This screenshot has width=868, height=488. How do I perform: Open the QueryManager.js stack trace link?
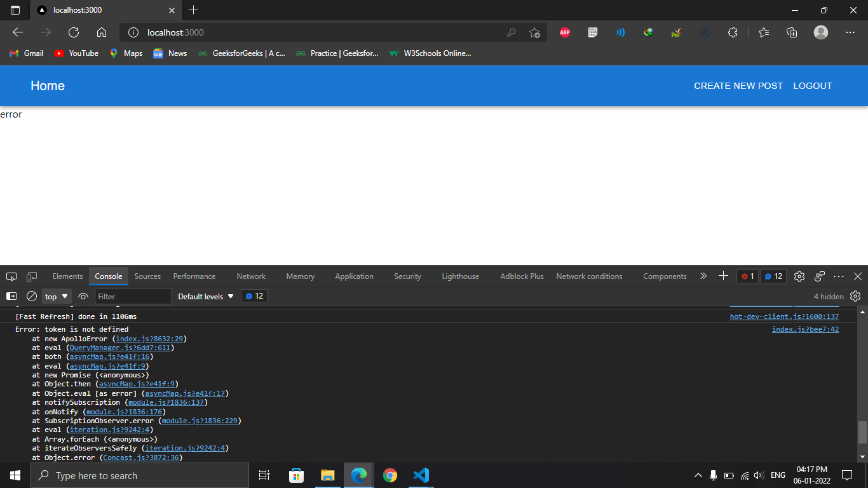click(x=119, y=348)
